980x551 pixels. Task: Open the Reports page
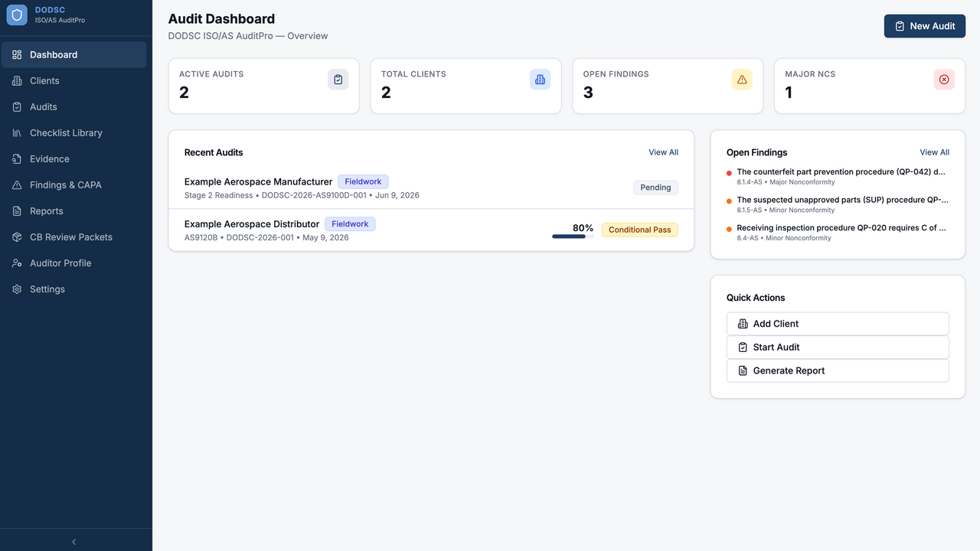(74, 211)
